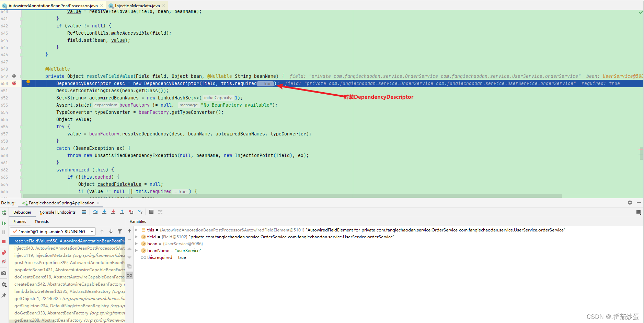Collapse the try block at line 656
Viewport: 644px width, 323px height.
(21, 127)
